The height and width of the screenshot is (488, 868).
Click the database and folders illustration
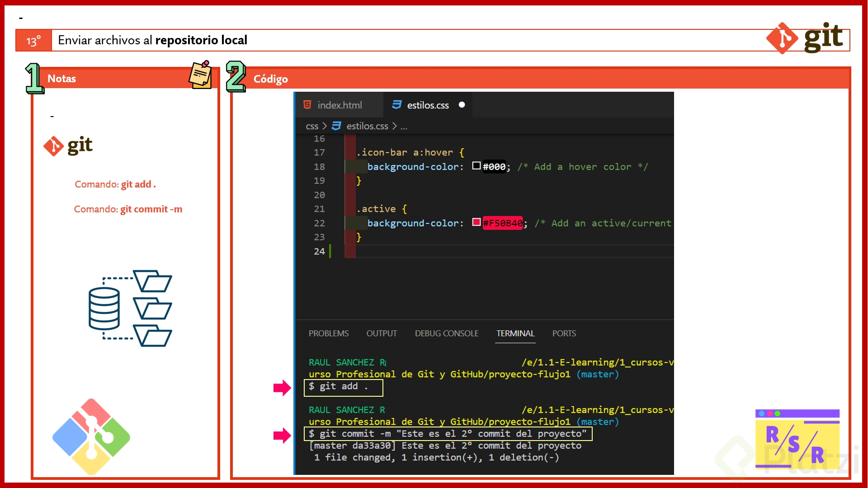click(x=130, y=309)
